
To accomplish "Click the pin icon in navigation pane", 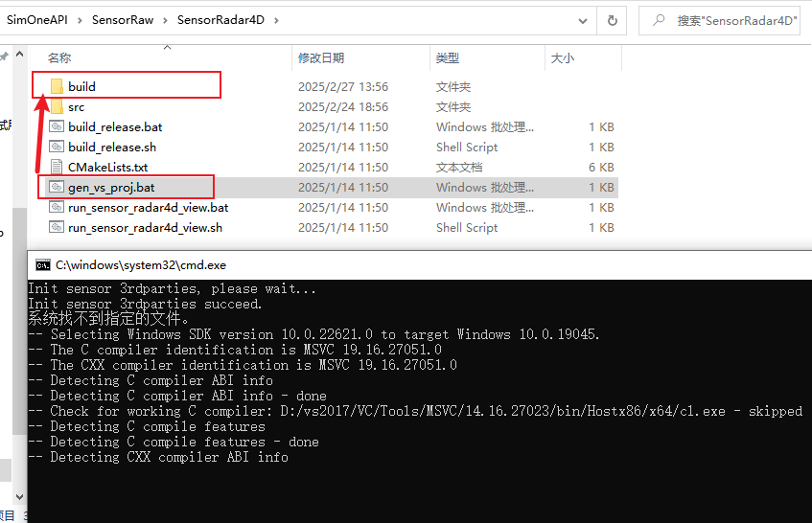I will point(4,57).
